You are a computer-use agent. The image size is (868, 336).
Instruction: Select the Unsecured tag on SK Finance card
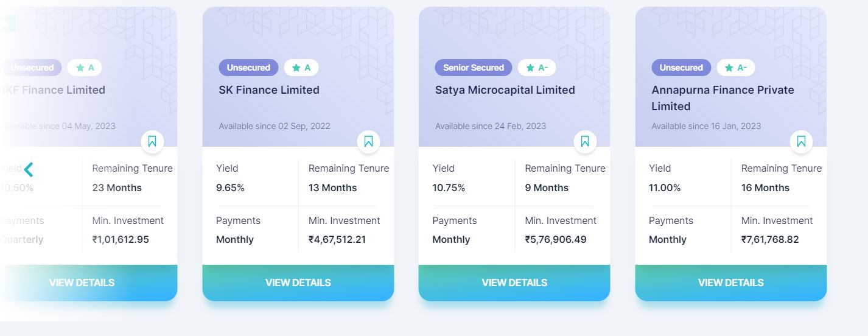(248, 68)
